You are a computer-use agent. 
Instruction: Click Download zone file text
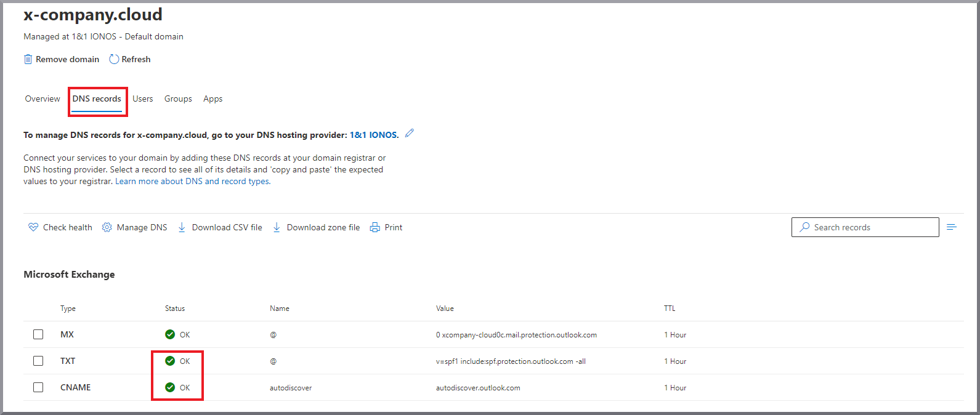[323, 227]
